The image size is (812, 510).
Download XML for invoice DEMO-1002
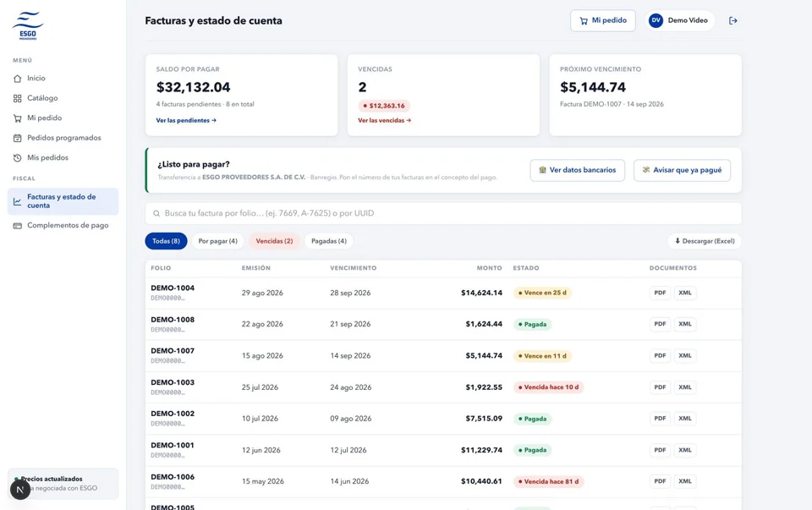685,419
